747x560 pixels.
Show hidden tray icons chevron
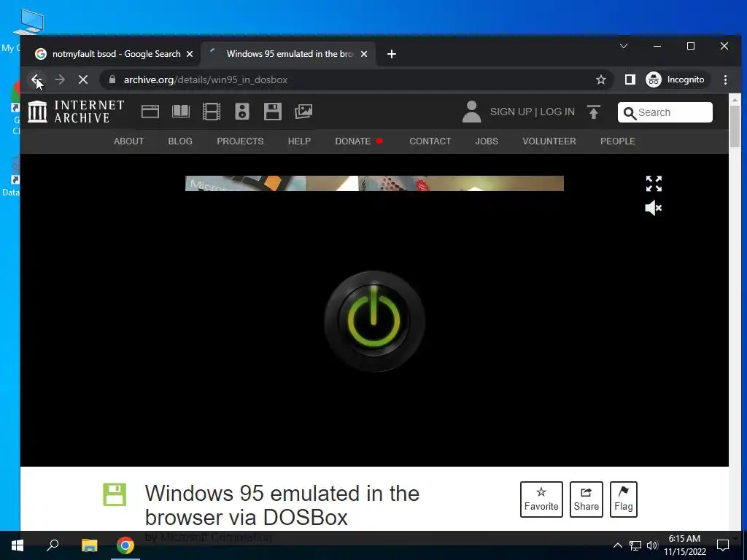click(617, 545)
